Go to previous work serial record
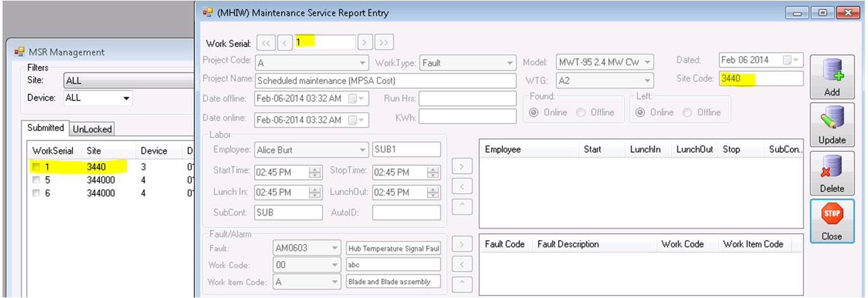Screen dimensions: 868x298 (x=285, y=43)
